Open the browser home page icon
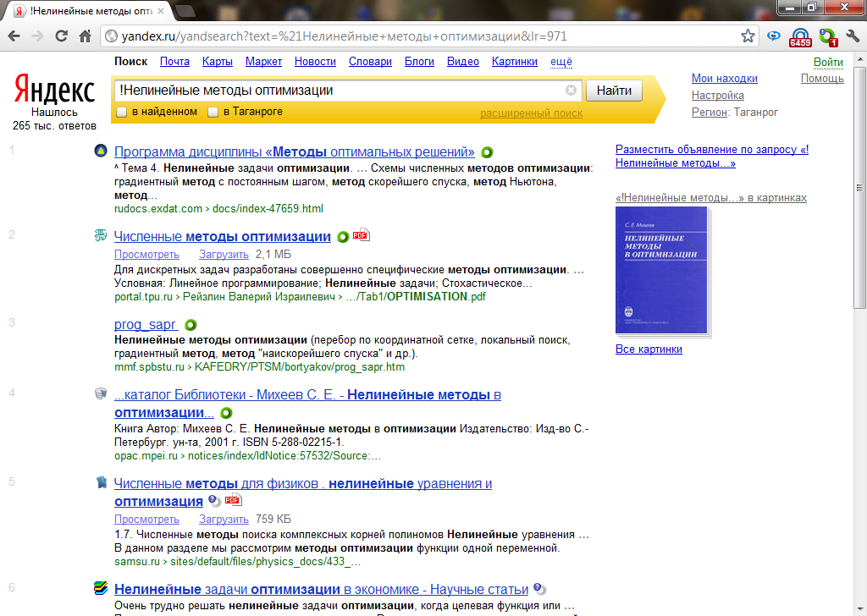 pos(85,36)
